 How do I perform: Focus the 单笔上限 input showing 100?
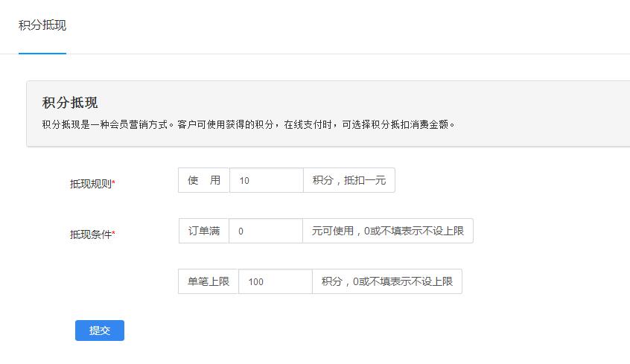[275, 281]
